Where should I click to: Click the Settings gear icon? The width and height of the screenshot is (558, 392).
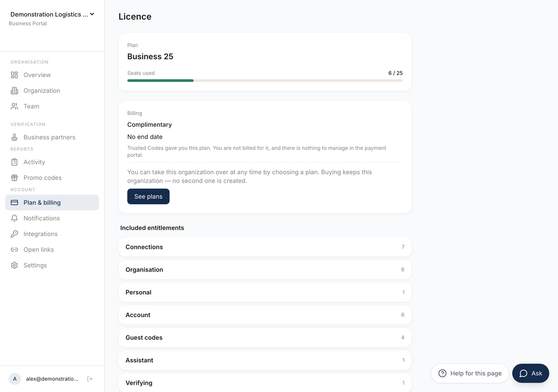[x=14, y=265]
